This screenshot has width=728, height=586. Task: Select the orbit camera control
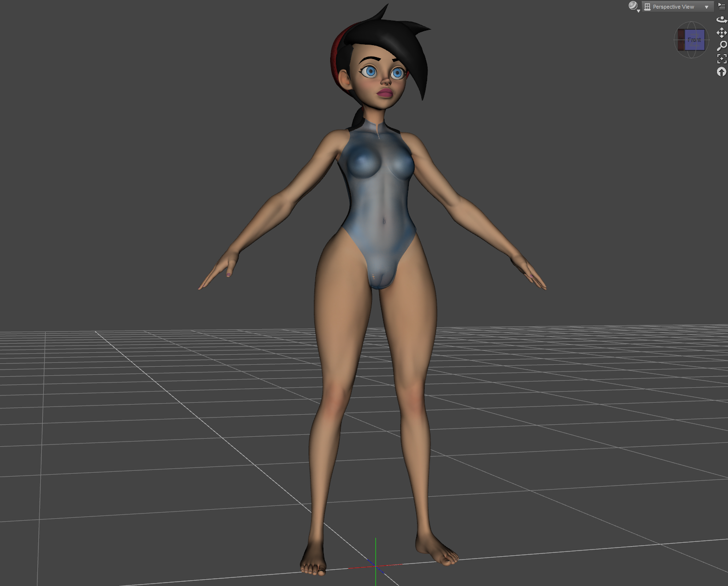722,20
